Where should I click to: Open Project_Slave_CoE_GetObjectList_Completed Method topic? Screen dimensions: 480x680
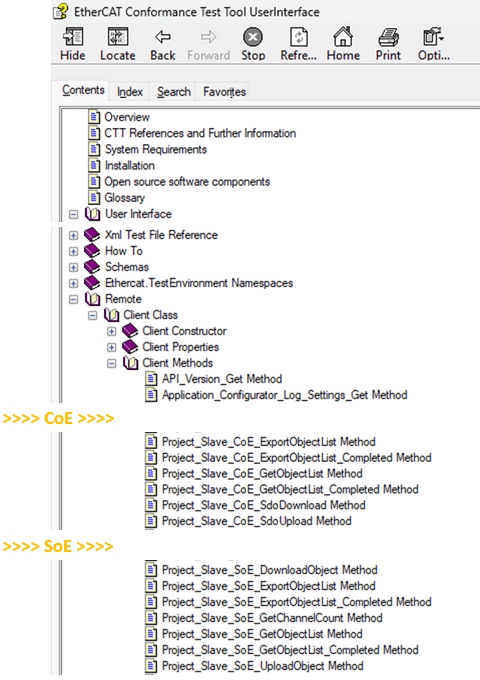click(x=290, y=490)
